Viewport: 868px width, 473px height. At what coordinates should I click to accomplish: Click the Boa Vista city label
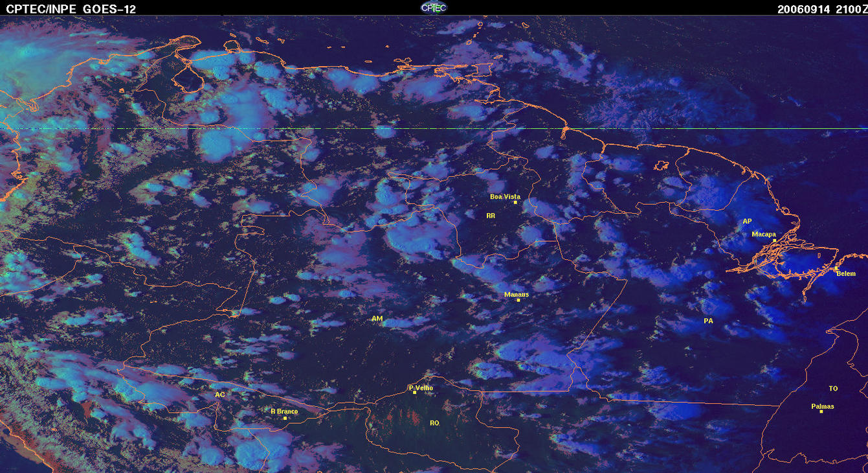(x=505, y=196)
